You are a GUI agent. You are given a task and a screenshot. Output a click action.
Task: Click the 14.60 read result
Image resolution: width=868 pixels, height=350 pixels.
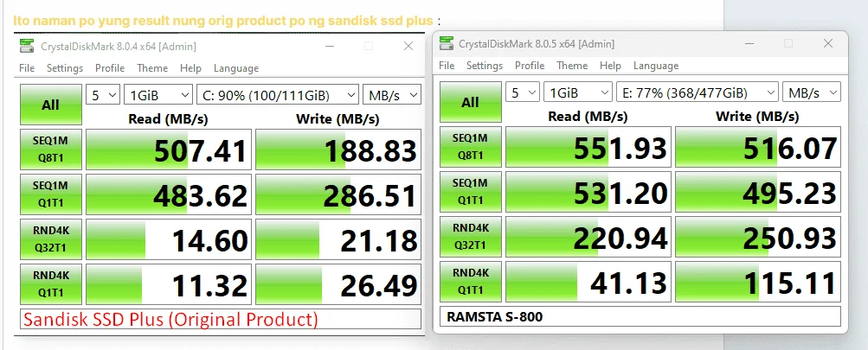coord(169,239)
